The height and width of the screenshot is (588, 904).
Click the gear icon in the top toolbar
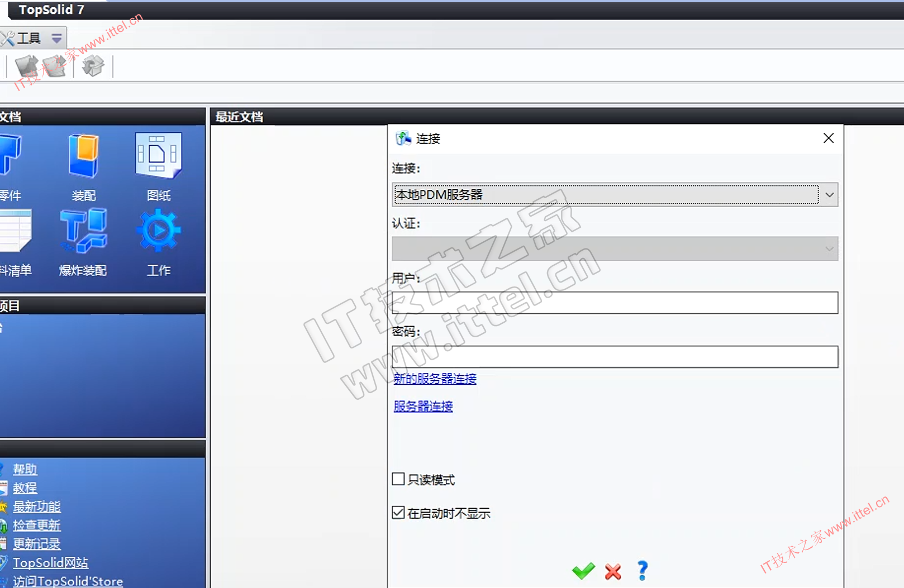[x=93, y=66]
